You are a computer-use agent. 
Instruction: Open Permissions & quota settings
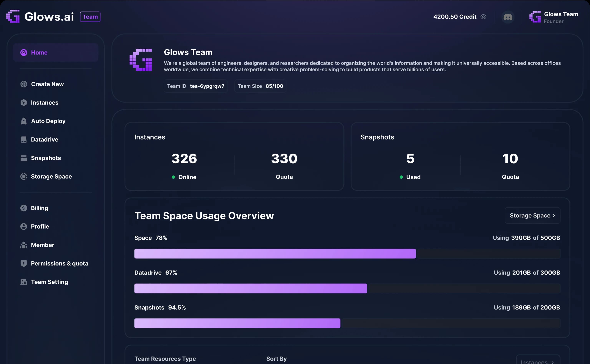point(56,263)
